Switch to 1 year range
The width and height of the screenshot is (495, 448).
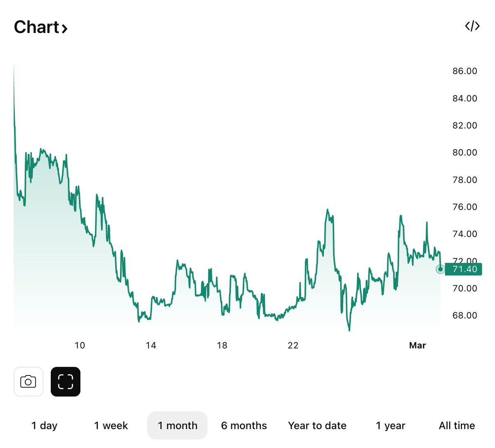click(390, 425)
